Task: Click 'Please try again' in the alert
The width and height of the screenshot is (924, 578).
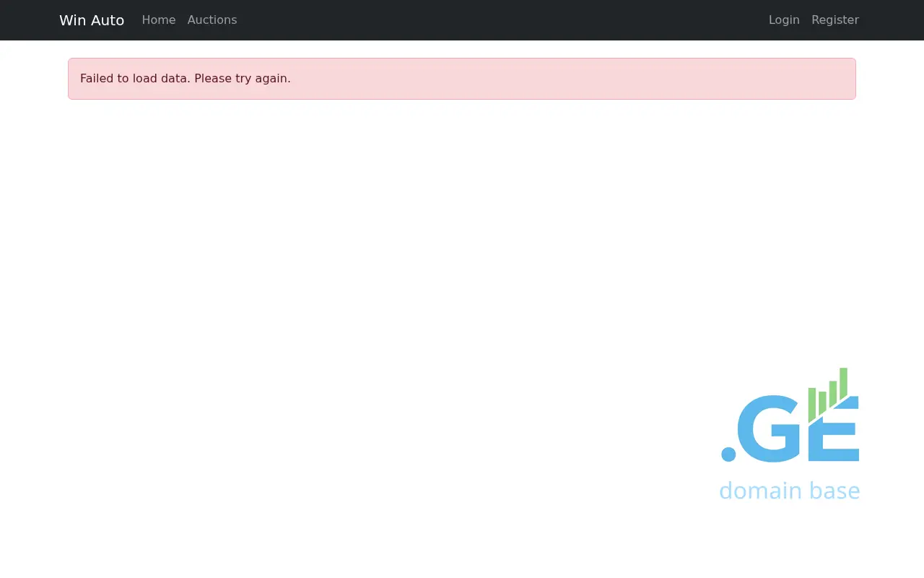Action: click(x=243, y=79)
